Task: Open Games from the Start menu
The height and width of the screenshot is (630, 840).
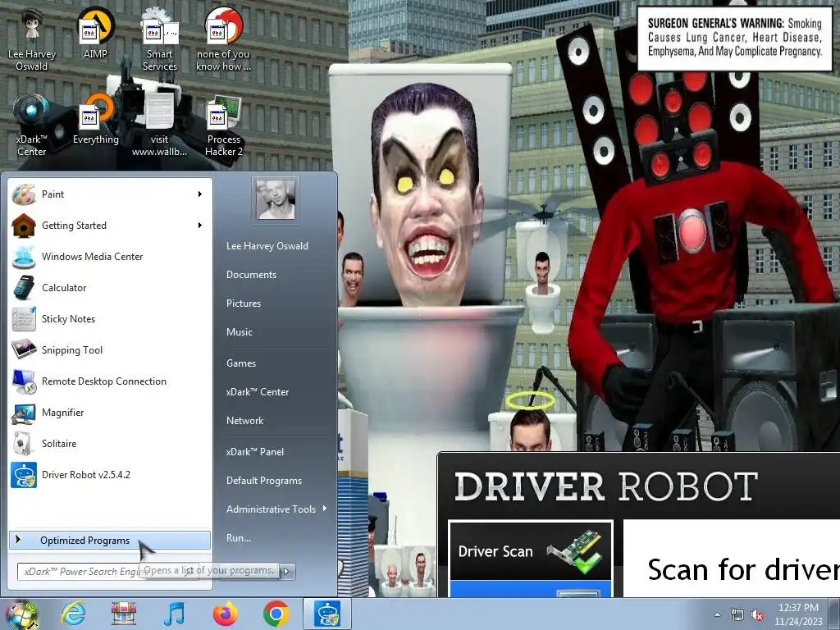Action: coord(241,363)
